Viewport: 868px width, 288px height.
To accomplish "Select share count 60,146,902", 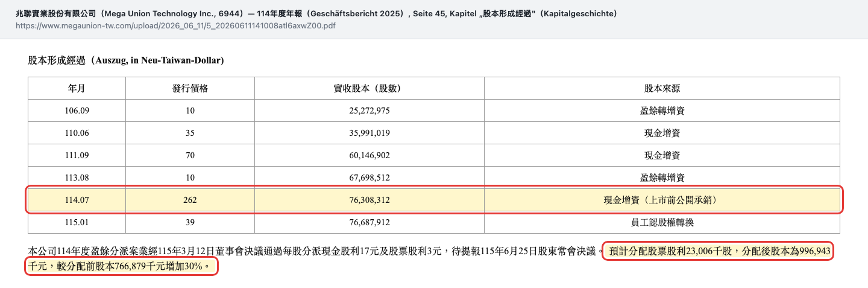I will tap(369, 156).
